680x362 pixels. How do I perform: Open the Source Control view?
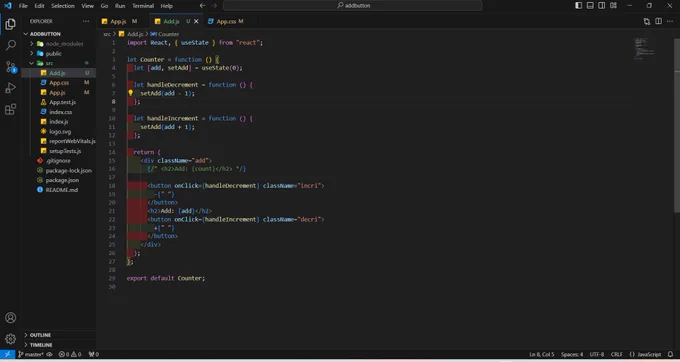coord(10,66)
